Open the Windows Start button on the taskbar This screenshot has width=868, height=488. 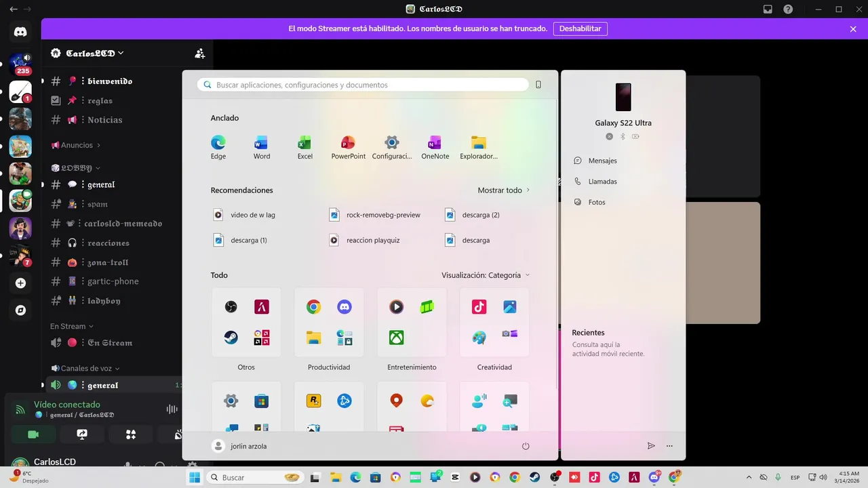[x=195, y=477]
